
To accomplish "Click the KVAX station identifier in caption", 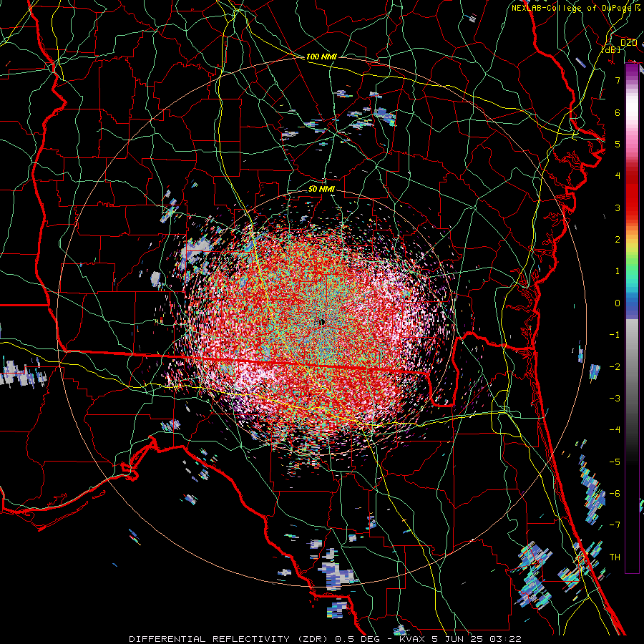I will 411,639.
